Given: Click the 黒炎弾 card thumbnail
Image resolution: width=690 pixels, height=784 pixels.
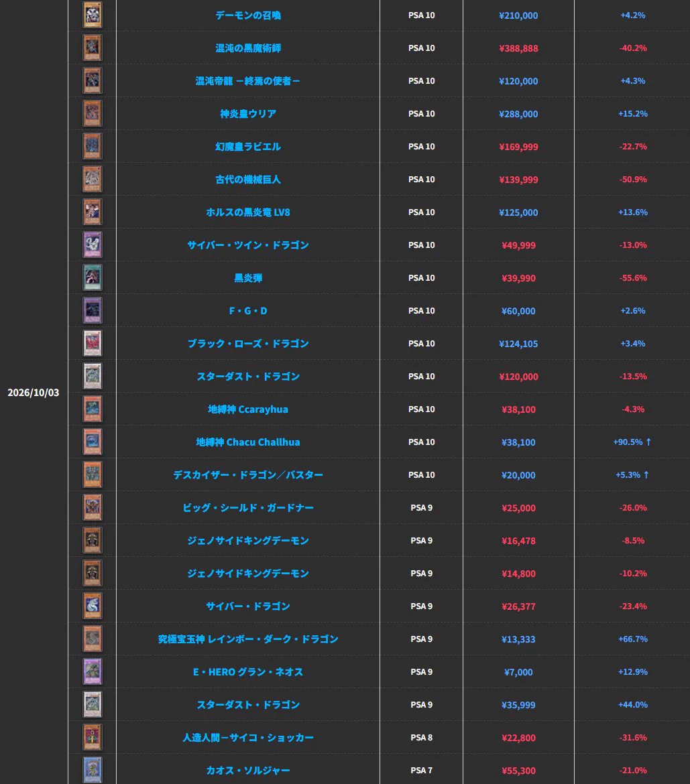Looking at the screenshot, I should (x=92, y=277).
